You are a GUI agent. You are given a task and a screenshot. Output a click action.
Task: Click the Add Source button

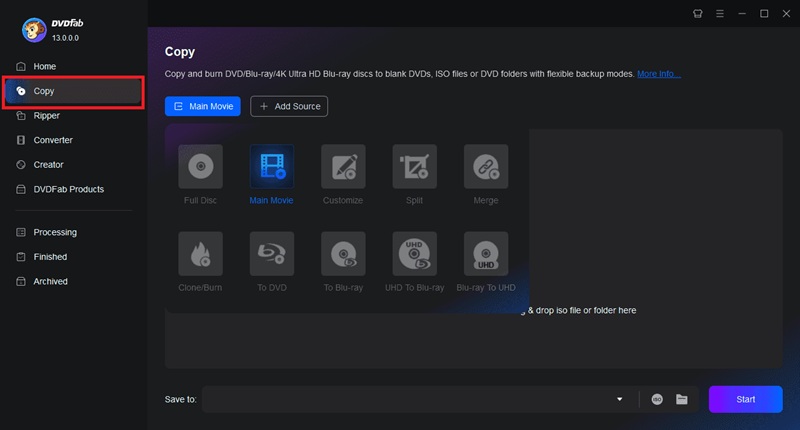pyautogui.click(x=289, y=106)
